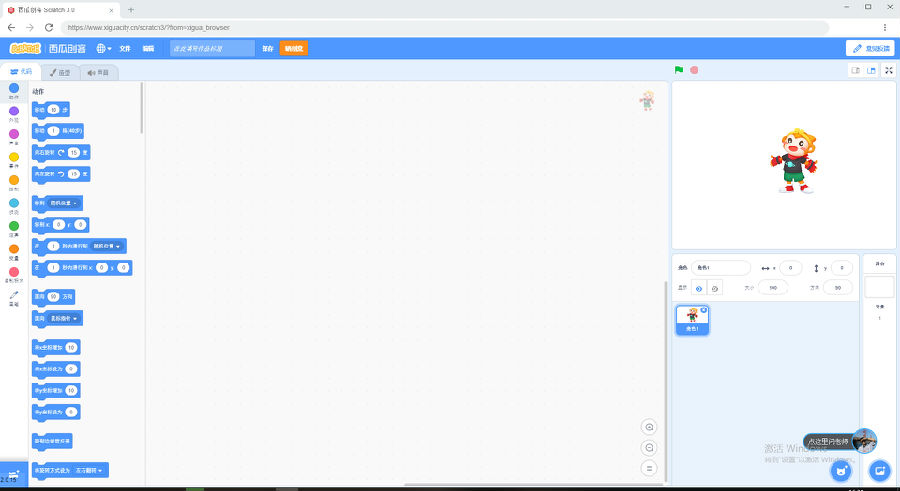Select the green Operators category circle
The image size is (900, 491).
[x=14, y=226]
